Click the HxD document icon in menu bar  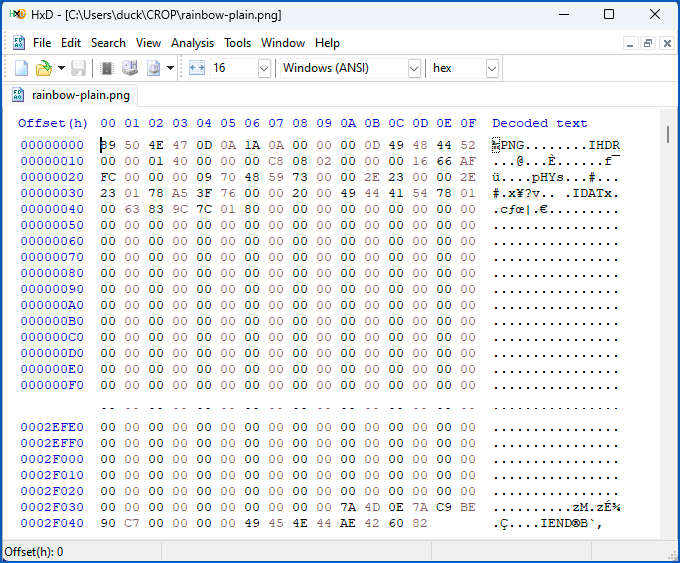pos(18,43)
